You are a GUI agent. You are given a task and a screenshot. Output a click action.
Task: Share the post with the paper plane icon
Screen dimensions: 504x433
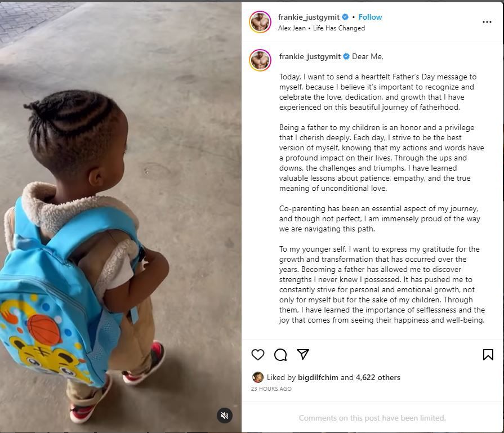point(303,354)
